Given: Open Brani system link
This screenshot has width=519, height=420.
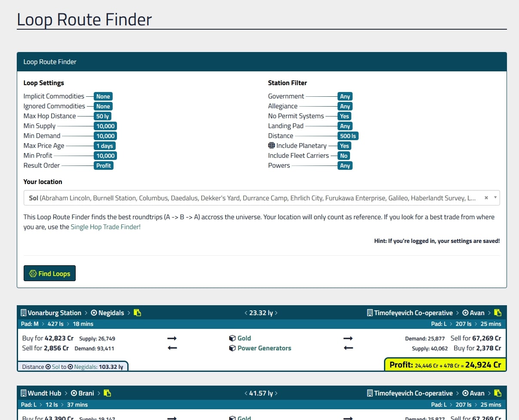Looking at the screenshot, I should pos(86,393).
